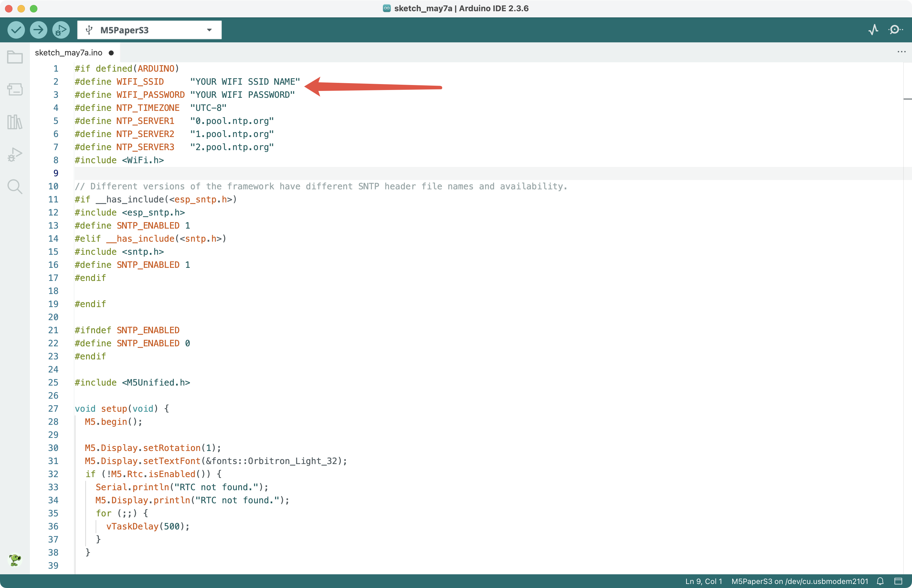Open the Search sidebar panel

point(15,187)
